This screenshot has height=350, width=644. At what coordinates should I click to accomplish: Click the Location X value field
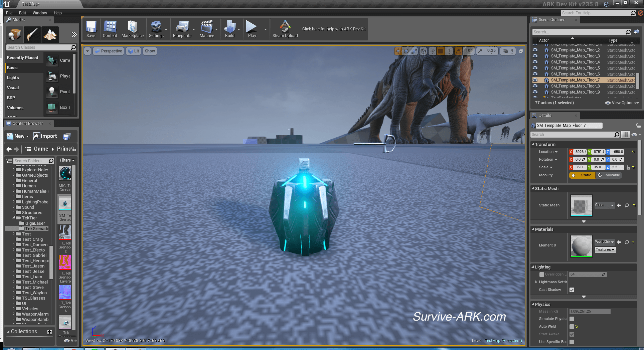coord(580,152)
